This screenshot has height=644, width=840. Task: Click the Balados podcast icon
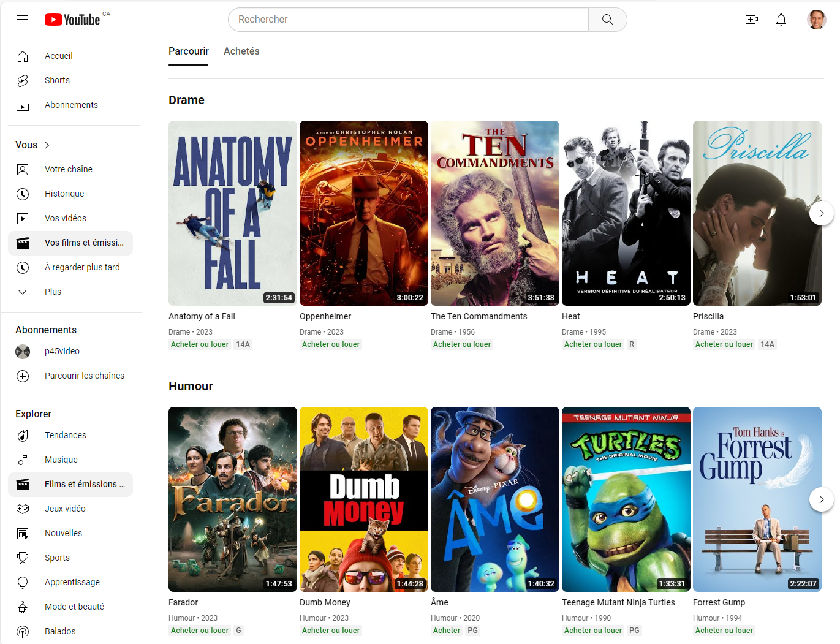point(23,631)
